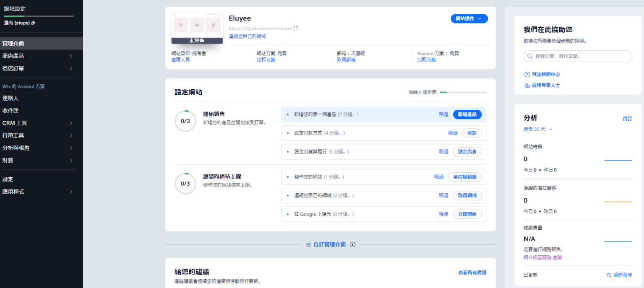
Task: Click the 總銷售量 metric label
Action: [533, 227]
